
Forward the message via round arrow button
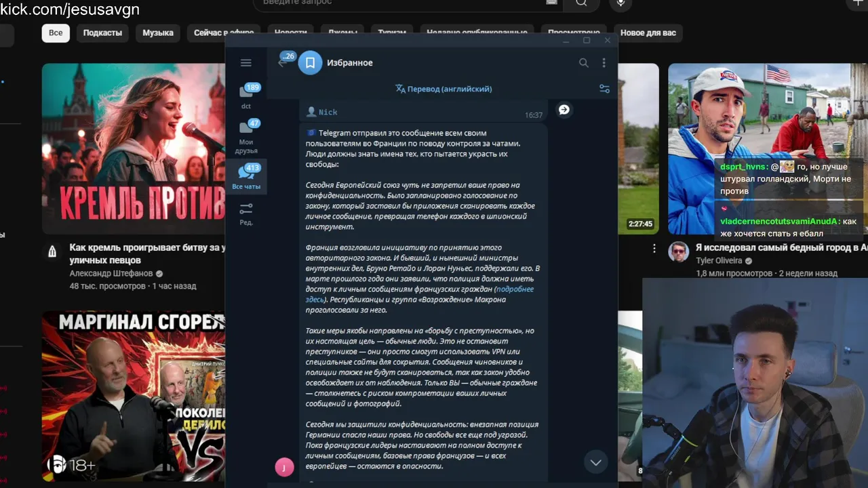(x=564, y=110)
